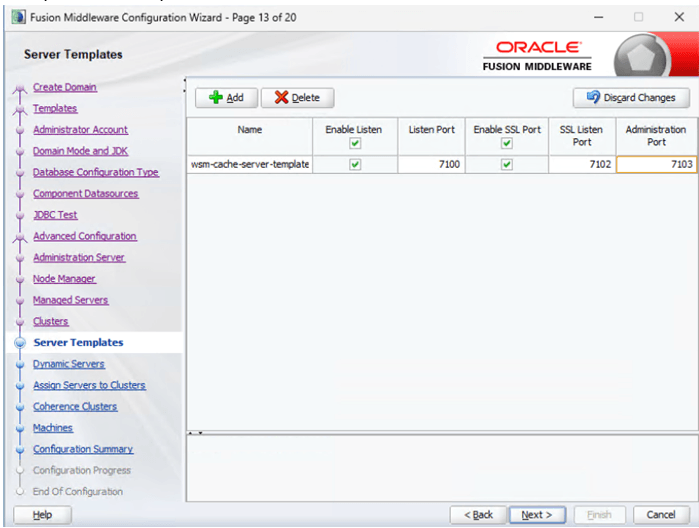The width and height of the screenshot is (699, 528).
Task: Edit the Listen Port value 7100
Action: [431, 165]
